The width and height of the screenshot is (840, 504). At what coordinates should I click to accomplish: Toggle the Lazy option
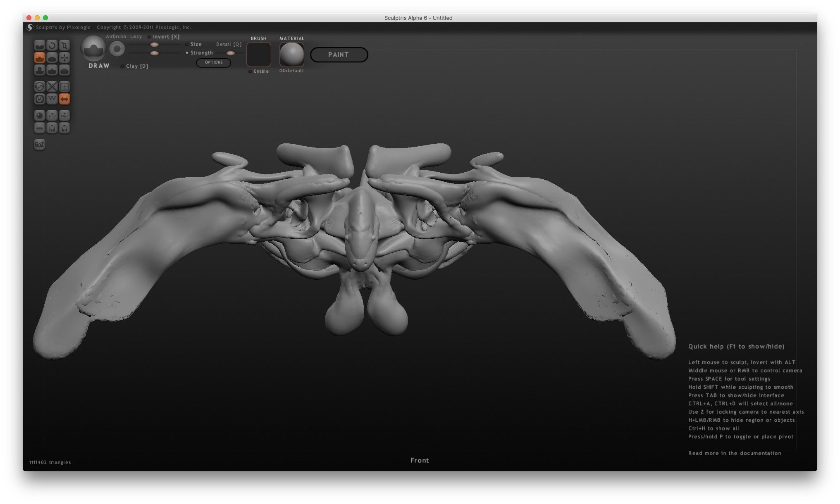point(136,36)
